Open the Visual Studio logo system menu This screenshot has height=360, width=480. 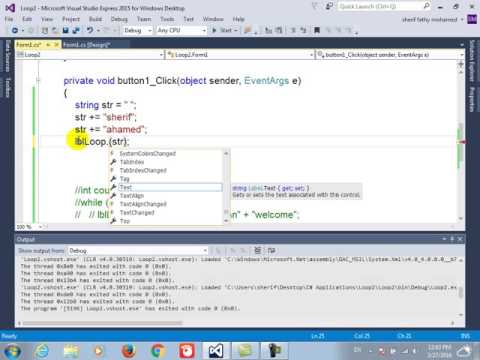[x=10, y=8]
